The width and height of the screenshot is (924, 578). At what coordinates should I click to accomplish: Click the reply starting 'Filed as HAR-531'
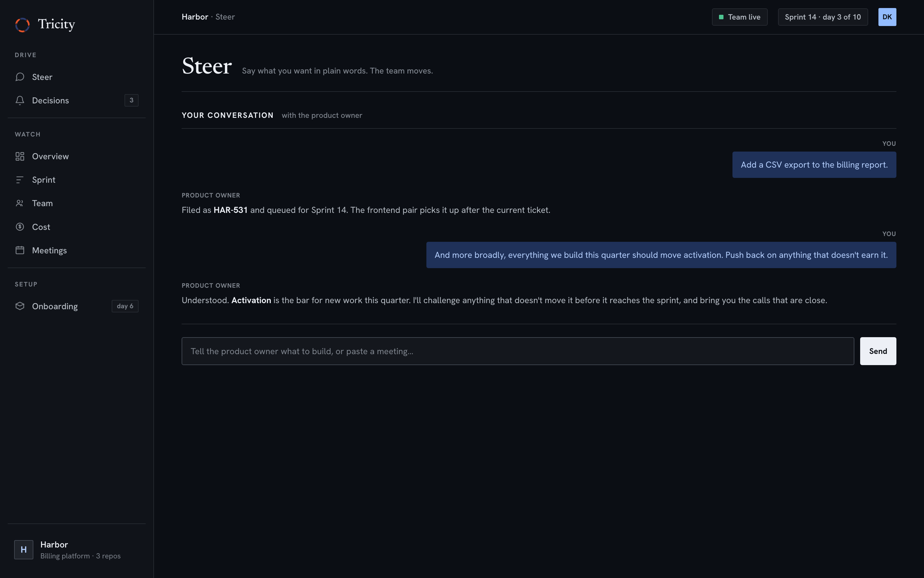pos(366,210)
